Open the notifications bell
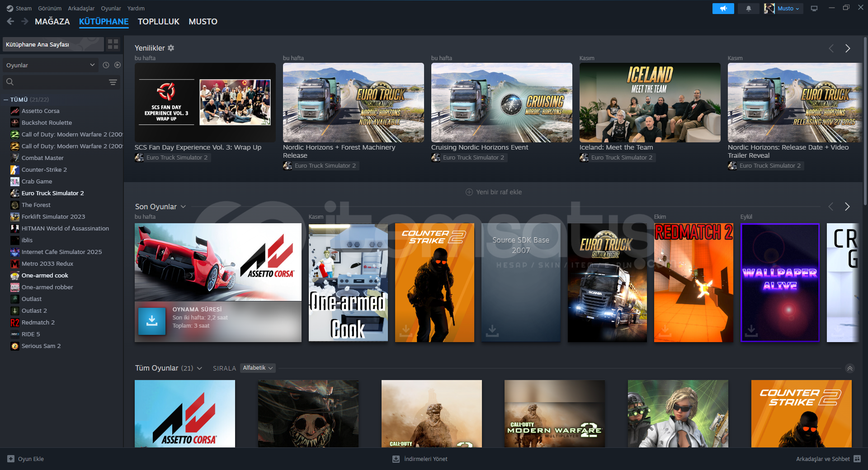 coord(749,9)
